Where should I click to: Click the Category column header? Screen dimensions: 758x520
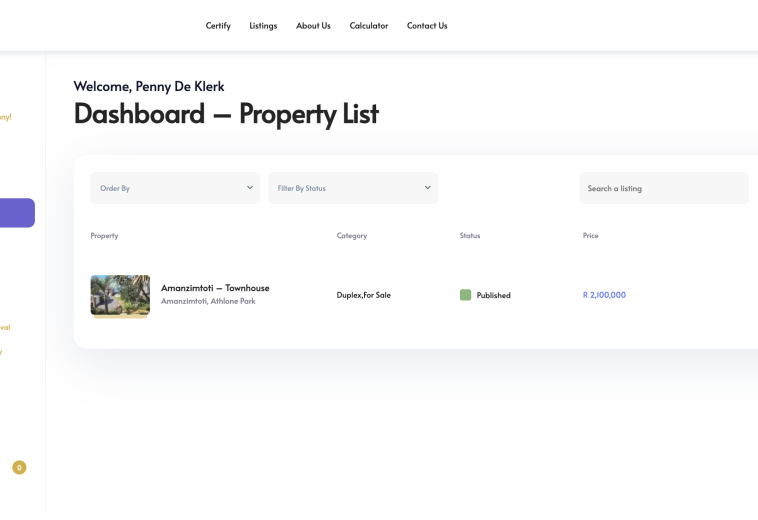pos(351,235)
